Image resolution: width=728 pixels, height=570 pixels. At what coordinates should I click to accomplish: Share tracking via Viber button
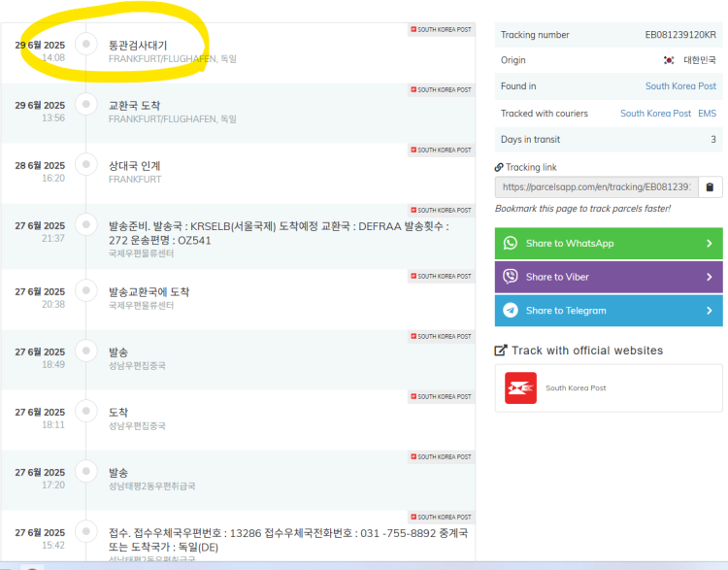click(609, 277)
